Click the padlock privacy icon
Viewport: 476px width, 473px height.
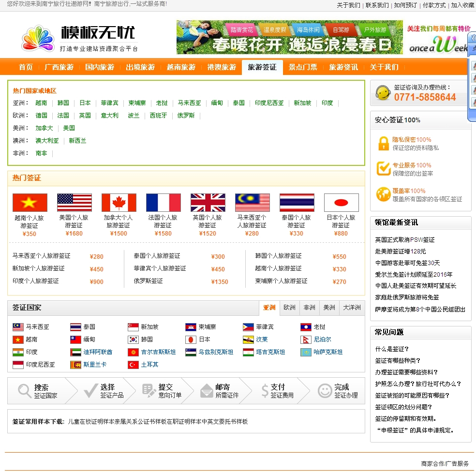point(384,144)
